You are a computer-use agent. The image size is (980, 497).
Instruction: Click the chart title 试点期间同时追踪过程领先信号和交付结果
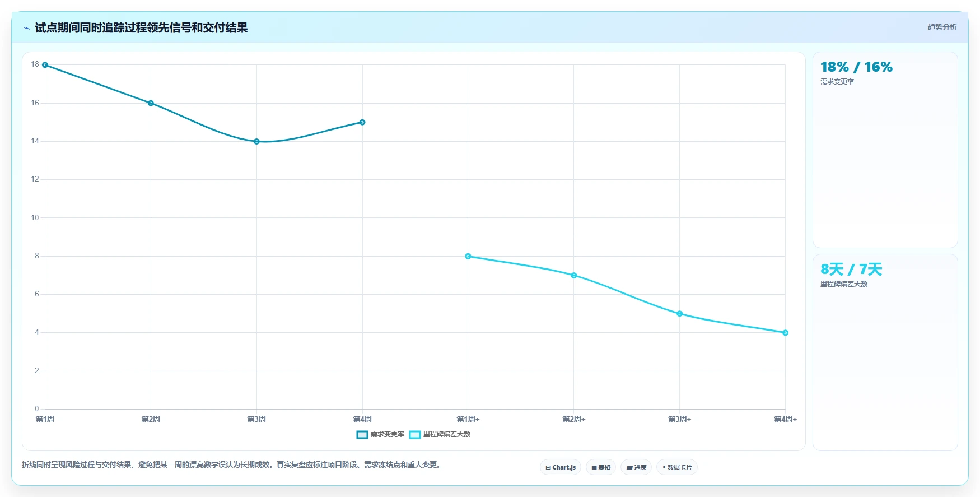pos(141,28)
